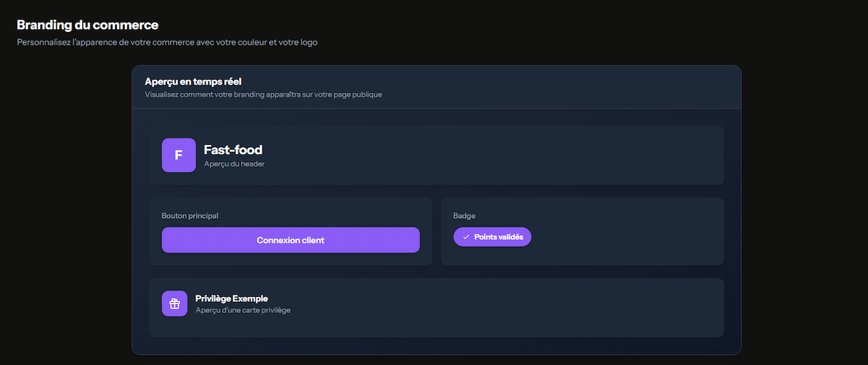The image size is (868, 365).
Task: Select the Fast-food business name
Action: [233, 150]
